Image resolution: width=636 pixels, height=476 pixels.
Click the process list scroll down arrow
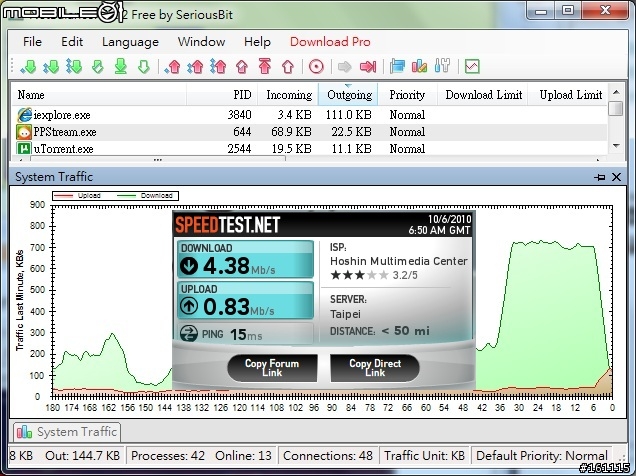617,146
